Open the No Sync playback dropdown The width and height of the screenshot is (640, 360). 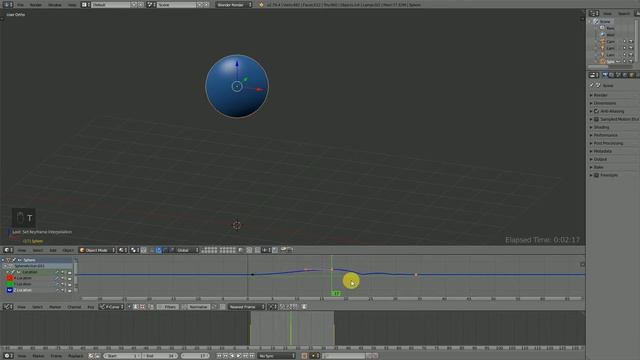pos(276,356)
